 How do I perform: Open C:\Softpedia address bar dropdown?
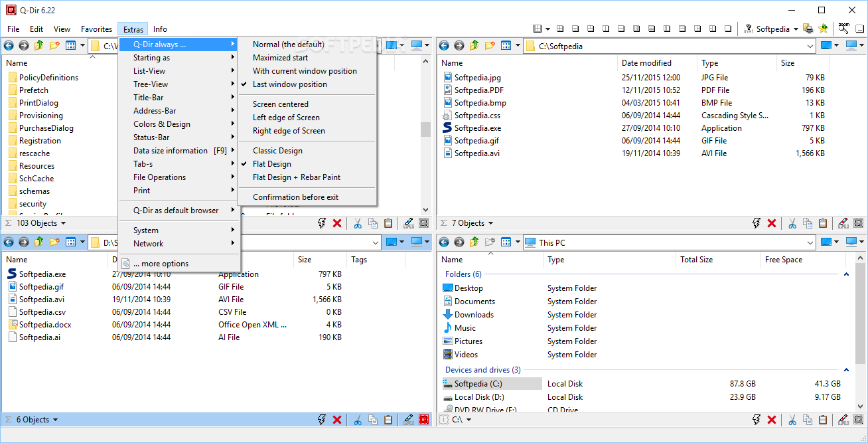point(810,46)
